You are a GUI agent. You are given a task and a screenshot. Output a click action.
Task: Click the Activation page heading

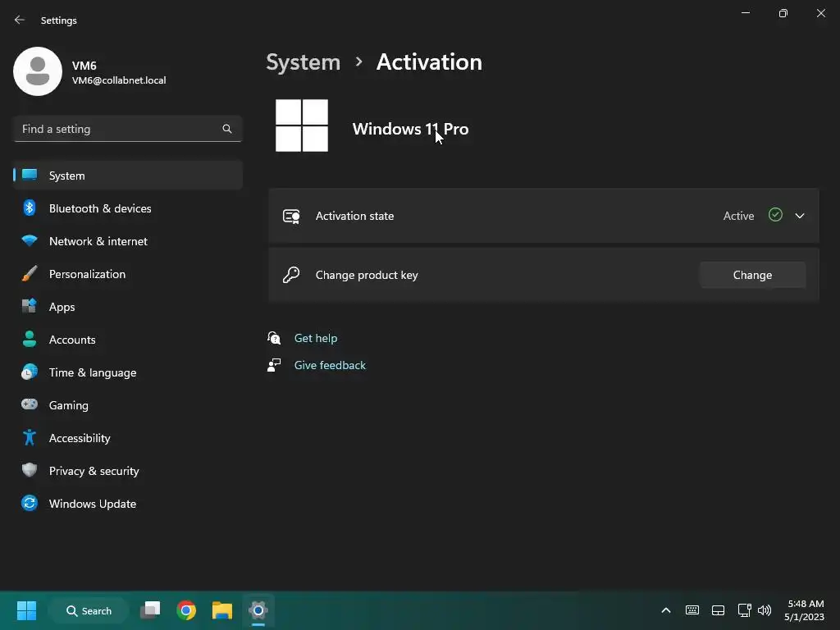click(429, 62)
